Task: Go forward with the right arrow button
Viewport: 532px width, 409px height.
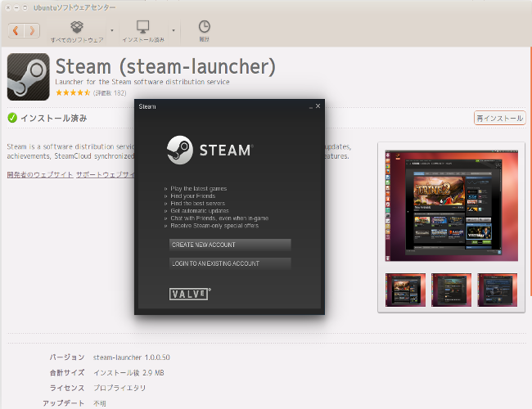Action: click(x=32, y=31)
